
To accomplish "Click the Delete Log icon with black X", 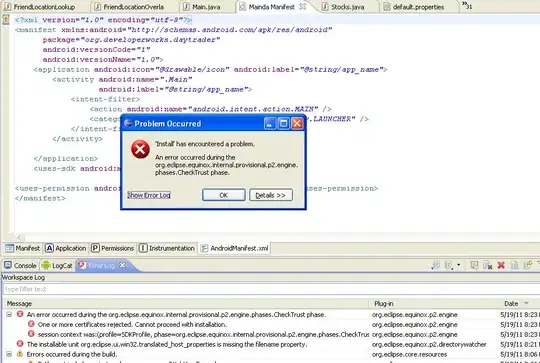I will tap(488, 265).
